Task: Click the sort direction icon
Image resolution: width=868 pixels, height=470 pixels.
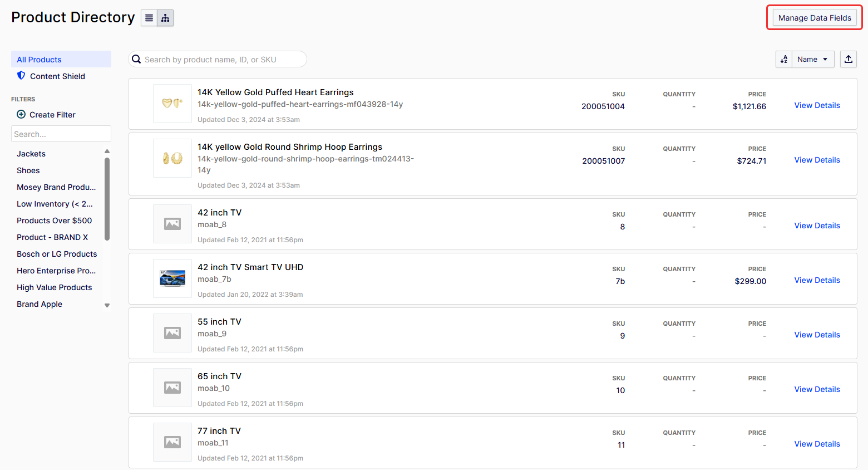Action: [x=784, y=59]
